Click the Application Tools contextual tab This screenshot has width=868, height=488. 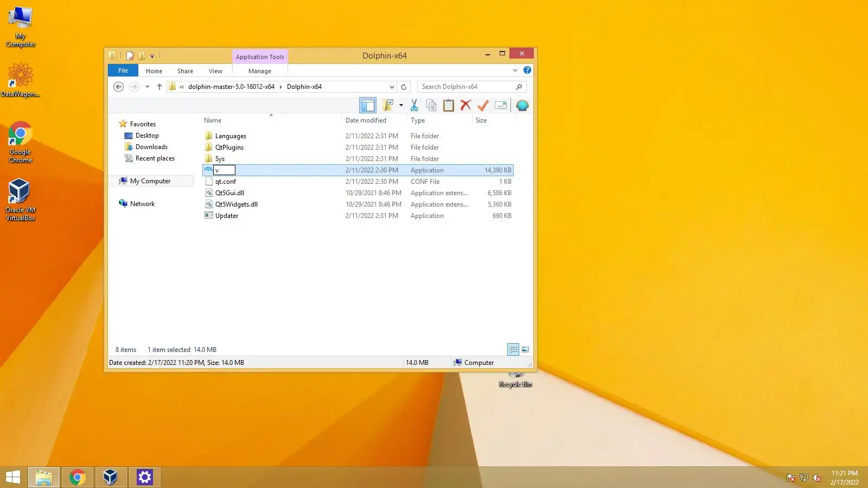coord(260,57)
